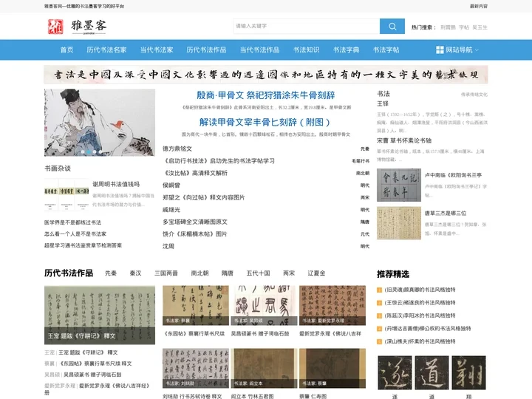Viewport: 532px width, 399px height.
Task: Open the 王宠 题跋《守耕记》释文 large image
Action: pyautogui.click(x=100, y=316)
